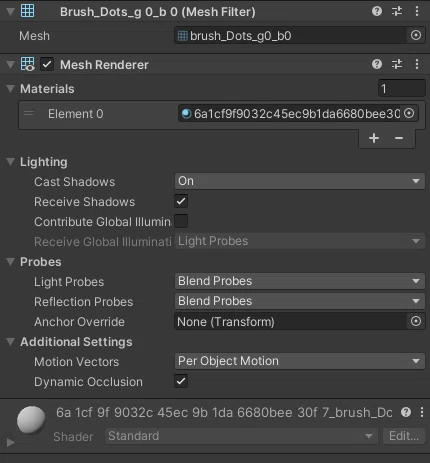Open Motion Vectors dropdown

(x=300, y=361)
